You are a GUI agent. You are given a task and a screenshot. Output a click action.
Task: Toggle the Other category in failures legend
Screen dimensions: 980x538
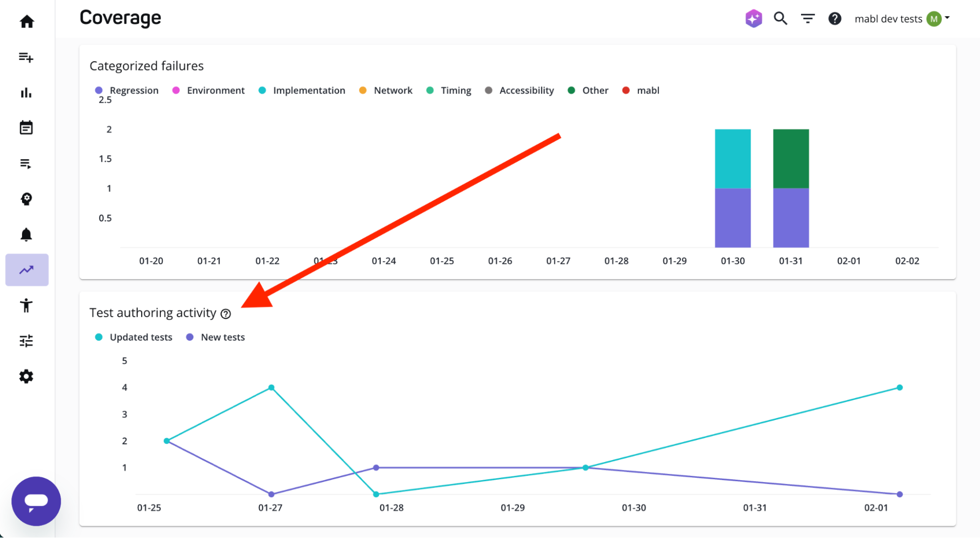tap(588, 90)
